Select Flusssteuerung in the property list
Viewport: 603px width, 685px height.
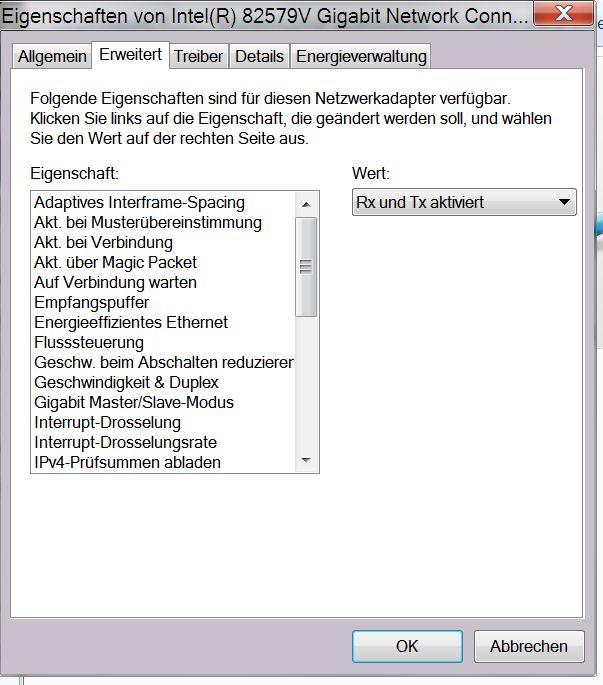(x=163, y=342)
